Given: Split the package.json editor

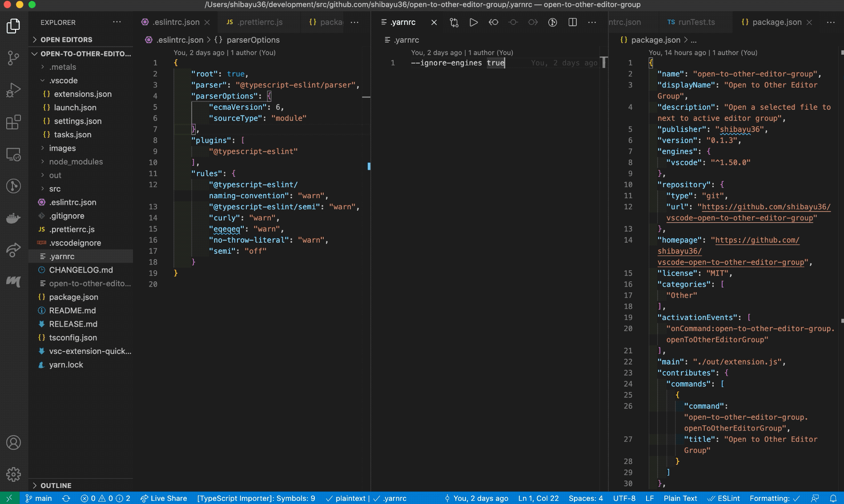Looking at the screenshot, I should coord(572,22).
